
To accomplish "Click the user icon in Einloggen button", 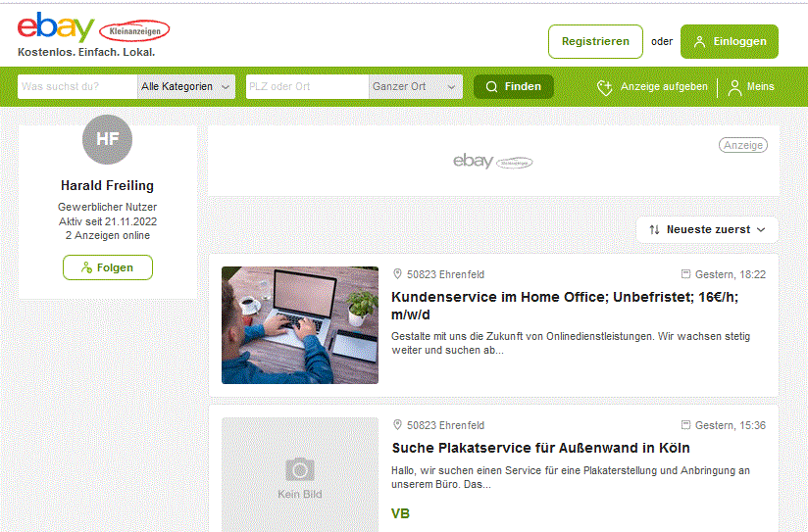I will [x=699, y=42].
